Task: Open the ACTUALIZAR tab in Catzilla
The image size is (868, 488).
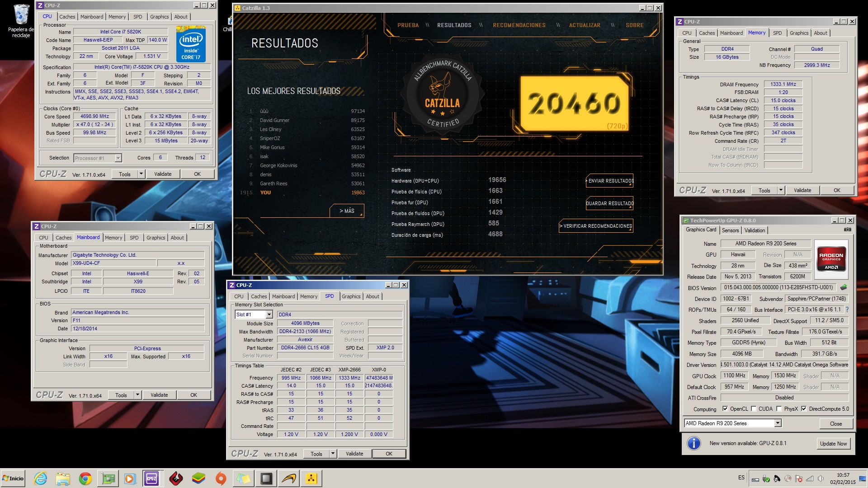Action: 585,25
